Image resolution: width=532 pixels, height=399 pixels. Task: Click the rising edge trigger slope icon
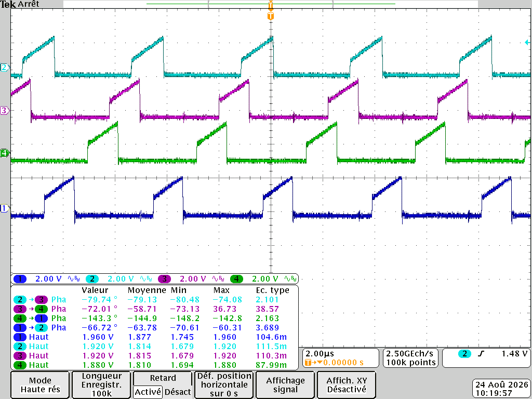click(481, 354)
